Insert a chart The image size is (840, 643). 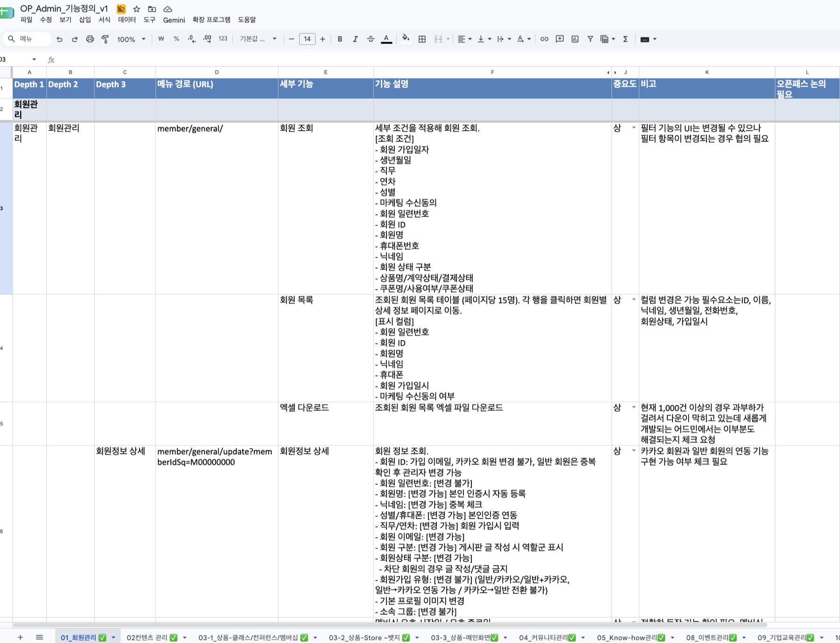575,39
